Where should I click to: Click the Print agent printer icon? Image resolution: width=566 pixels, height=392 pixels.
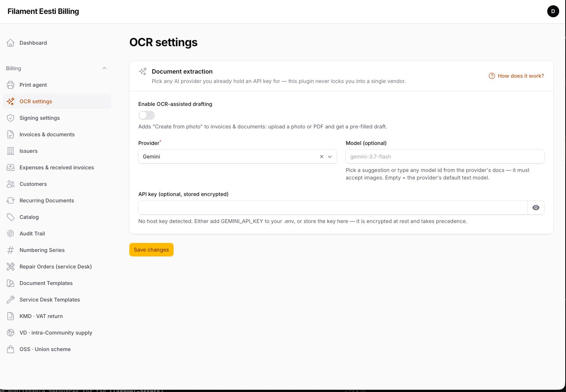tap(11, 85)
